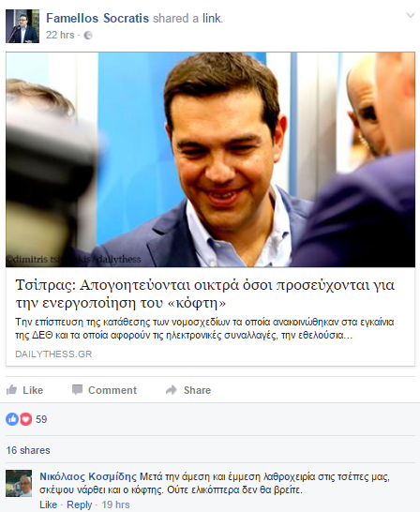
Task: Open the post options chevron menu
Action: [411, 15]
